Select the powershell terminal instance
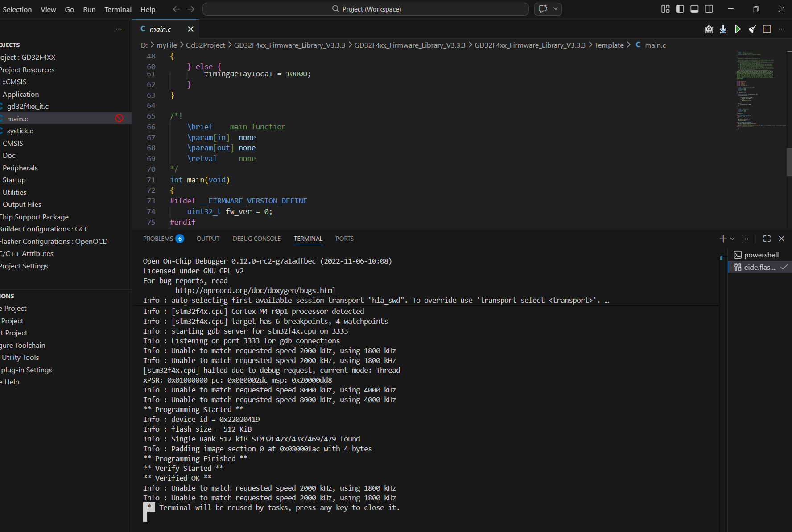 tap(759, 255)
